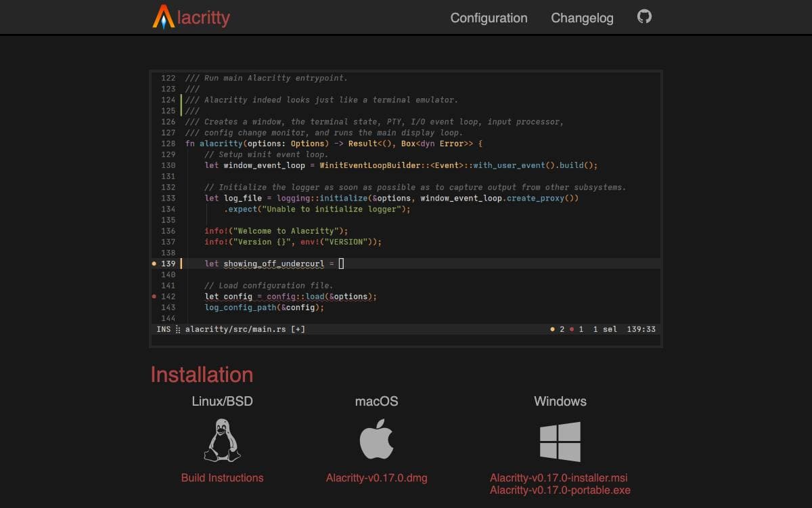The image size is (812, 508).
Task: Click the yellow warning dot on line 139
Action: (154, 263)
